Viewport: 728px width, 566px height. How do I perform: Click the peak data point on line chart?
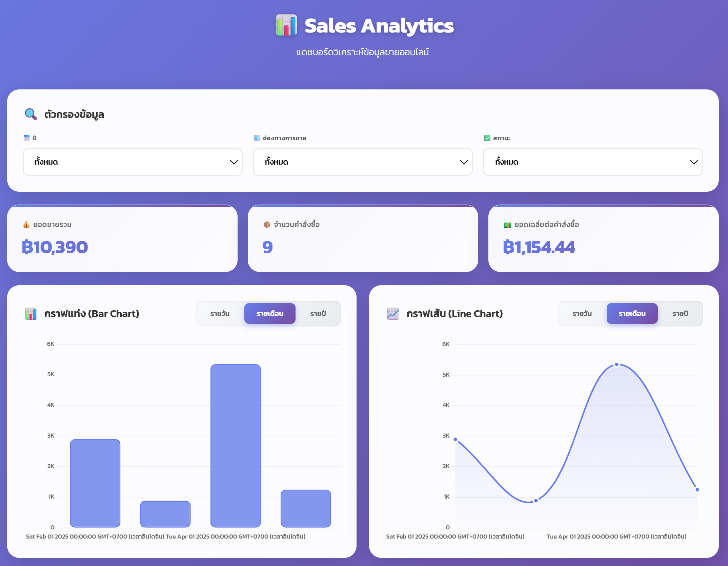coord(617,365)
